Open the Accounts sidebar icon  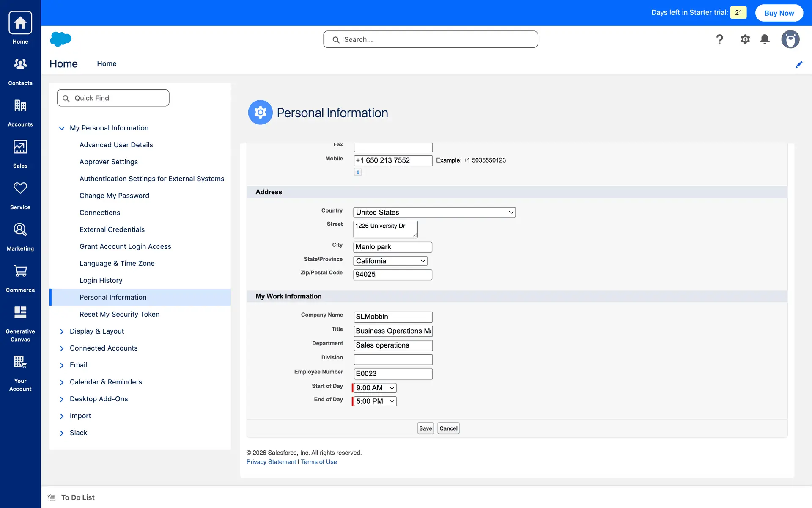coord(20,105)
